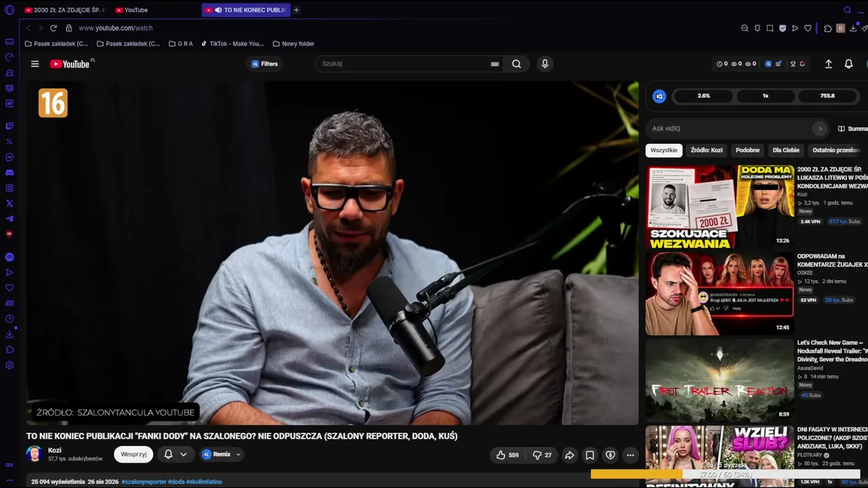868x488 pixels.
Task: Click the www.youtube.com/watch address bar
Action: (x=116, y=28)
